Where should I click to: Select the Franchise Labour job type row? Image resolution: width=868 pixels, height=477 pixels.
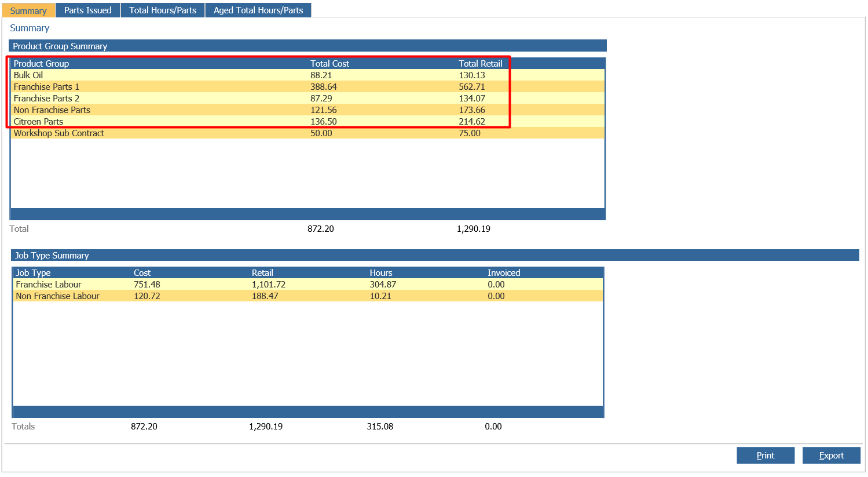tap(308, 284)
